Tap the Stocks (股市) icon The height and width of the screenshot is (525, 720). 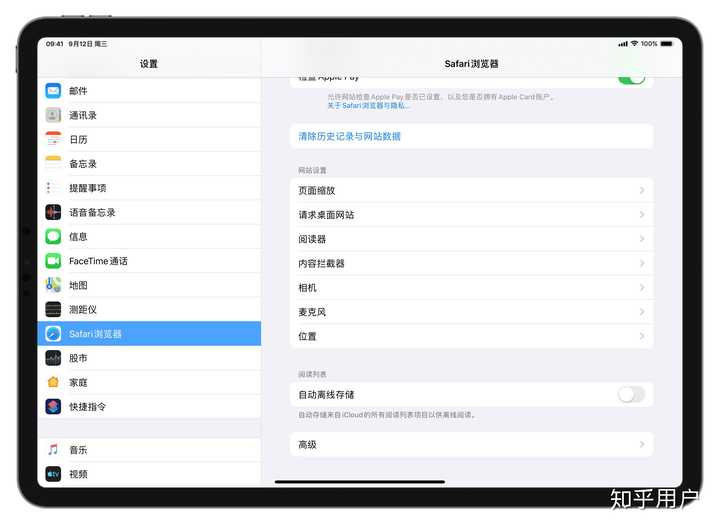point(53,358)
